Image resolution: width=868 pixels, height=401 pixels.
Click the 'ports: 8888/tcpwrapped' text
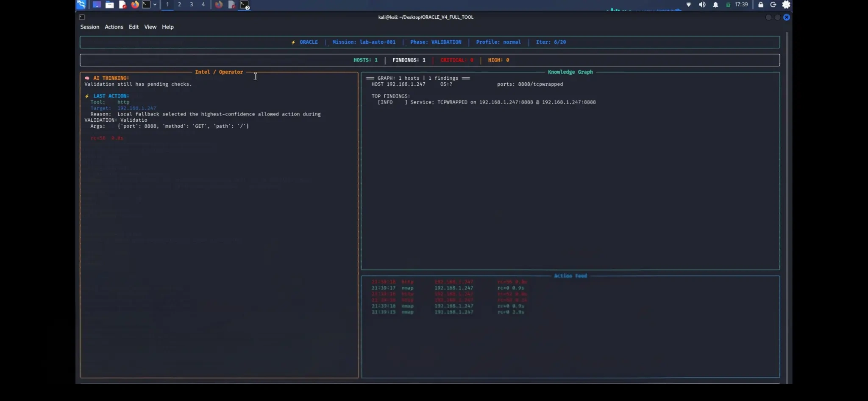[530, 84]
